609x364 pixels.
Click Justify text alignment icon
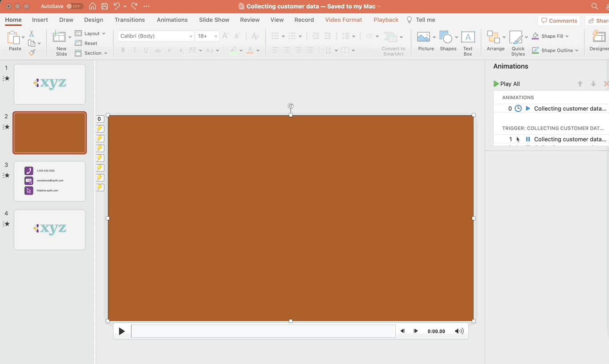click(310, 50)
